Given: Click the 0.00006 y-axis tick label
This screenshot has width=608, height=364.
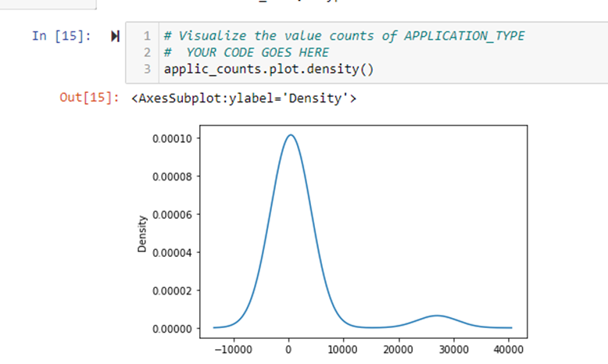Looking at the screenshot, I should (172, 215).
